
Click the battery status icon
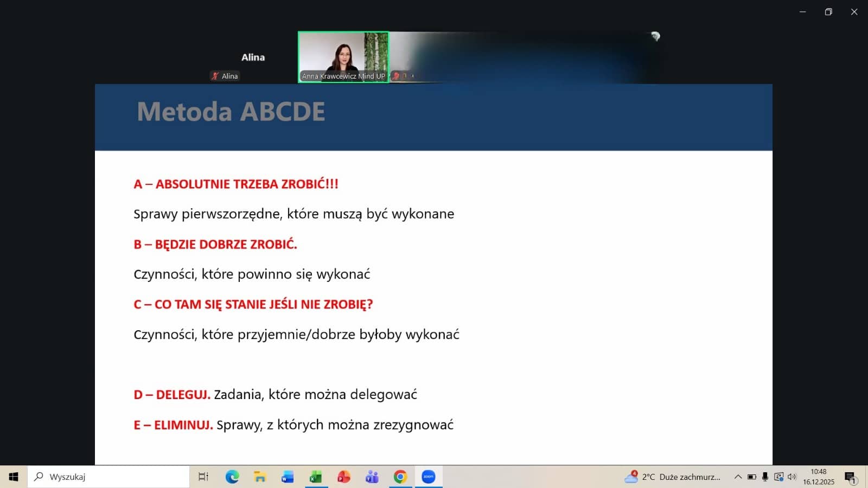coord(751,477)
